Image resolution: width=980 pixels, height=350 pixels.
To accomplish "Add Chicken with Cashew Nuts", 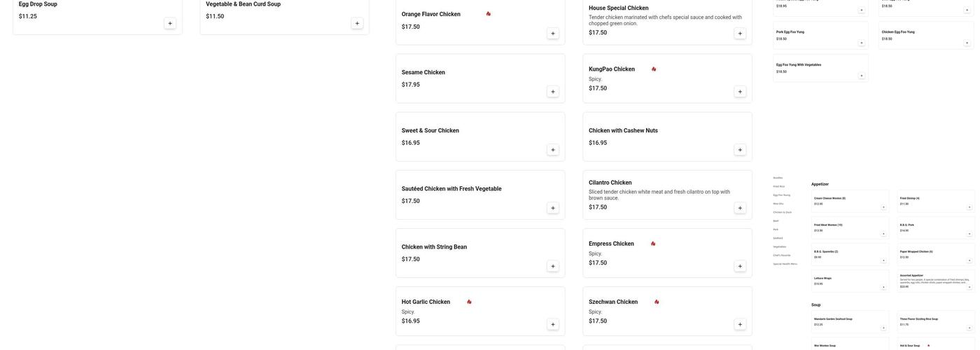I will 740,150.
